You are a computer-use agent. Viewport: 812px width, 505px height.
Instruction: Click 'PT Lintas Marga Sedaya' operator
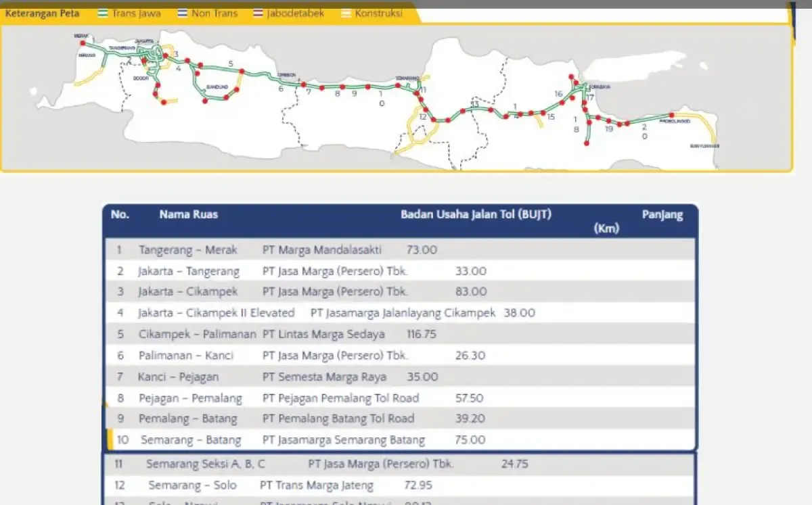click(x=323, y=334)
